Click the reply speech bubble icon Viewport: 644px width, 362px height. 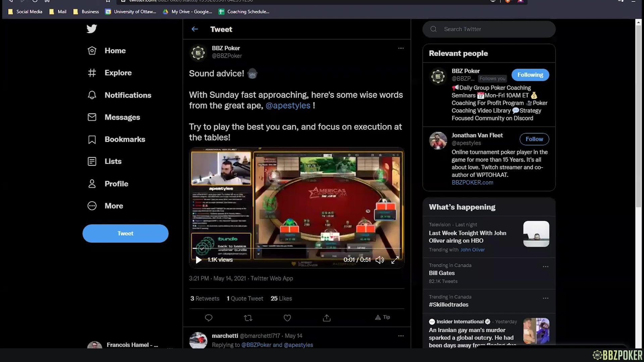[x=209, y=318]
